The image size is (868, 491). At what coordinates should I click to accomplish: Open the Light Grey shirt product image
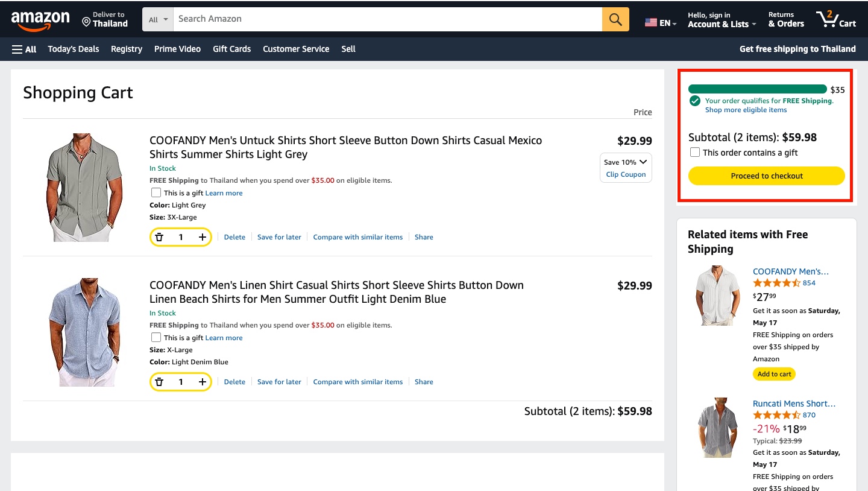(84, 188)
